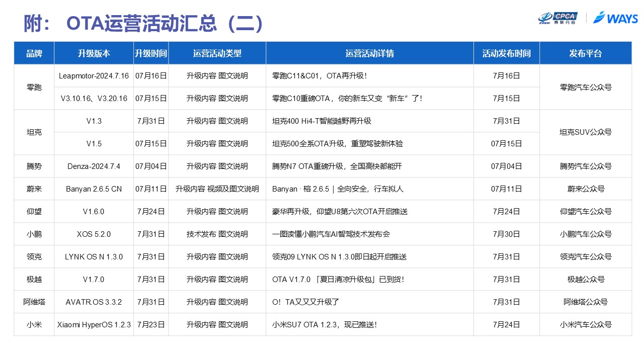Click the 运营活动详情 column header
Image resolution: width=644 pixels, height=362 pixels.
[370, 53]
